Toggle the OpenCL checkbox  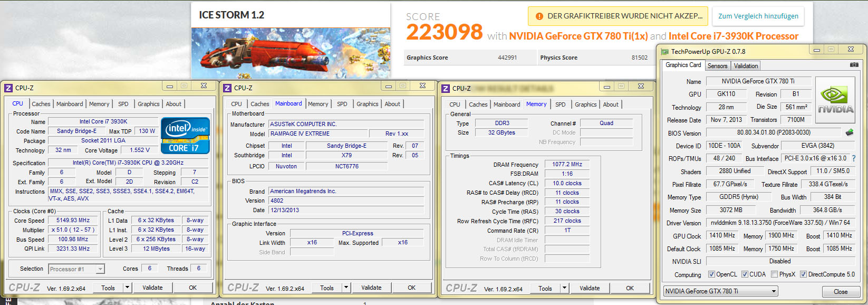tap(711, 274)
